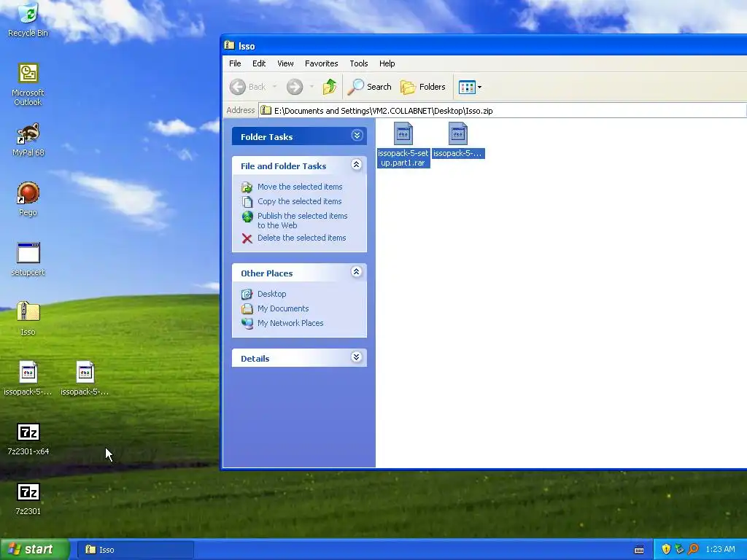
Task: Click the Isso window title bar
Action: (484, 46)
